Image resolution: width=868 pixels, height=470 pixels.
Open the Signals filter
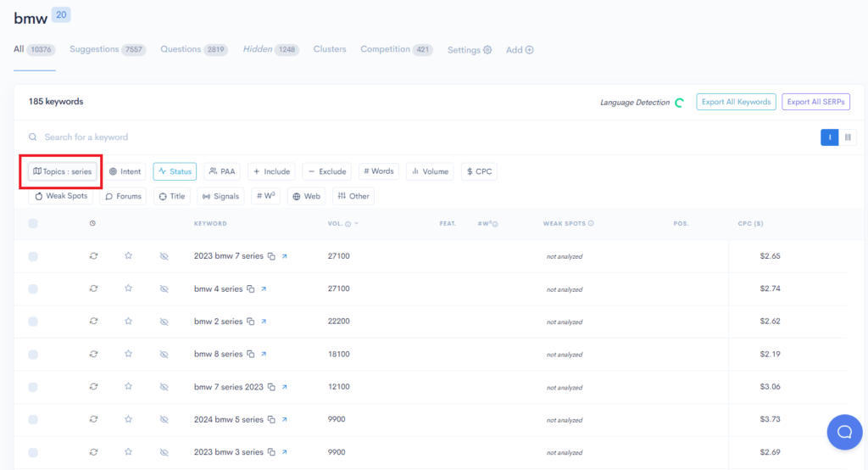coord(220,196)
